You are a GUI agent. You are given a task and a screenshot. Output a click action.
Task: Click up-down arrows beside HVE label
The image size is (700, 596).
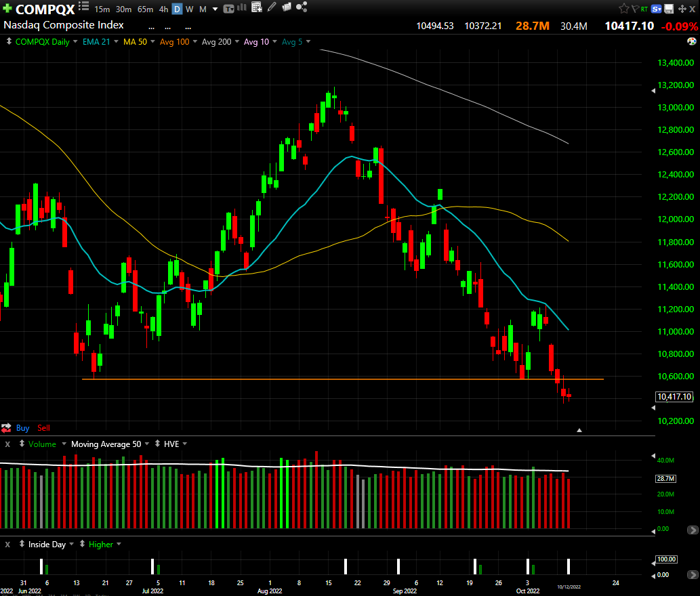pos(157,444)
